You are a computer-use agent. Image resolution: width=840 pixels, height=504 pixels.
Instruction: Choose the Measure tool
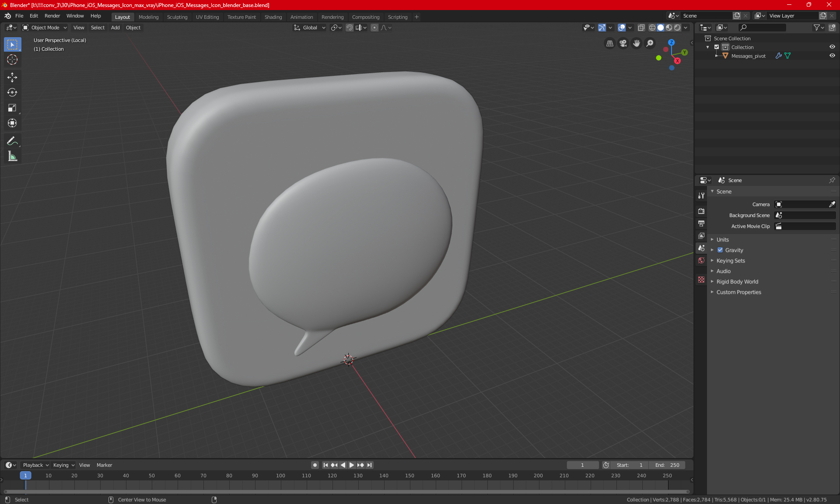(12, 156)
